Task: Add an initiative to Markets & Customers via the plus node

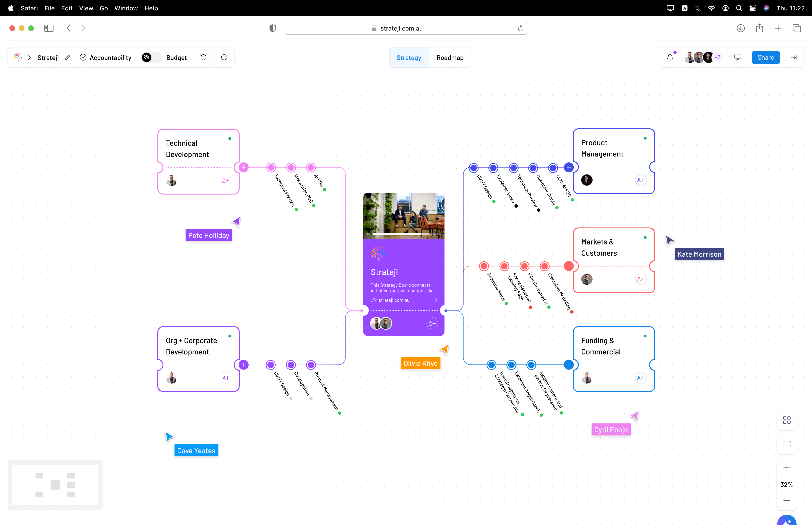Action: (x=568, y=266)
